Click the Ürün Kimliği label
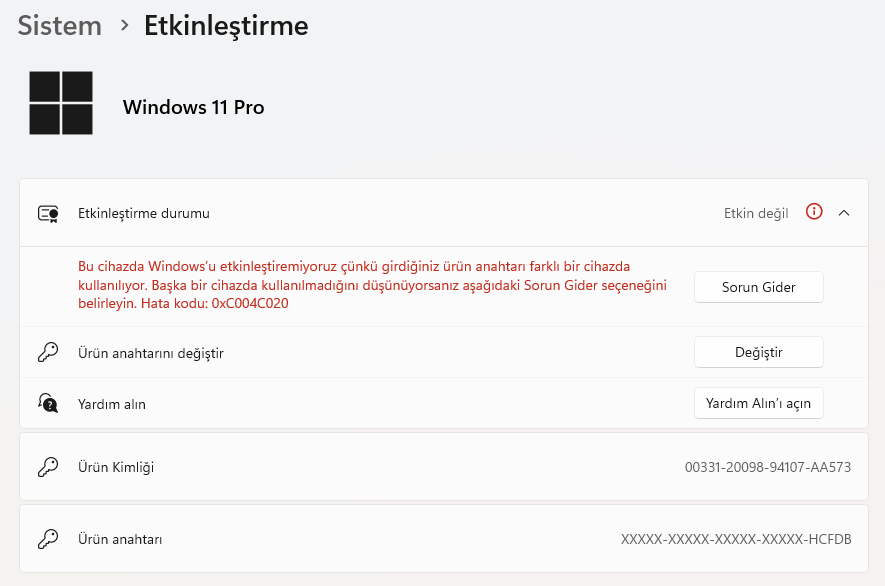885x586 pixels. [x=116, y=467]
